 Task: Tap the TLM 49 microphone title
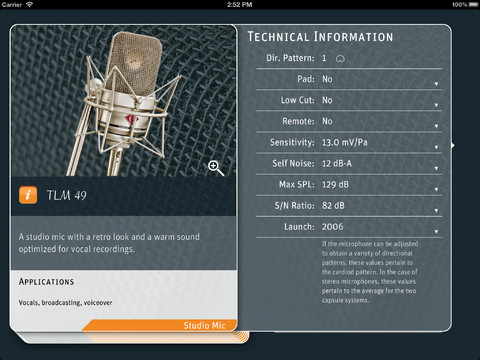(66, 195)
